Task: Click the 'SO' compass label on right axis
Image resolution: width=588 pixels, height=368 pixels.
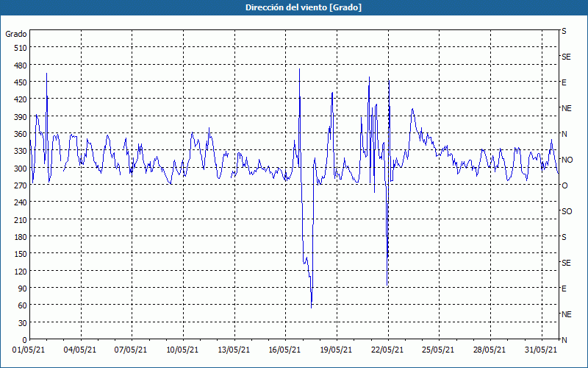Action: click(x=567, y=212)
